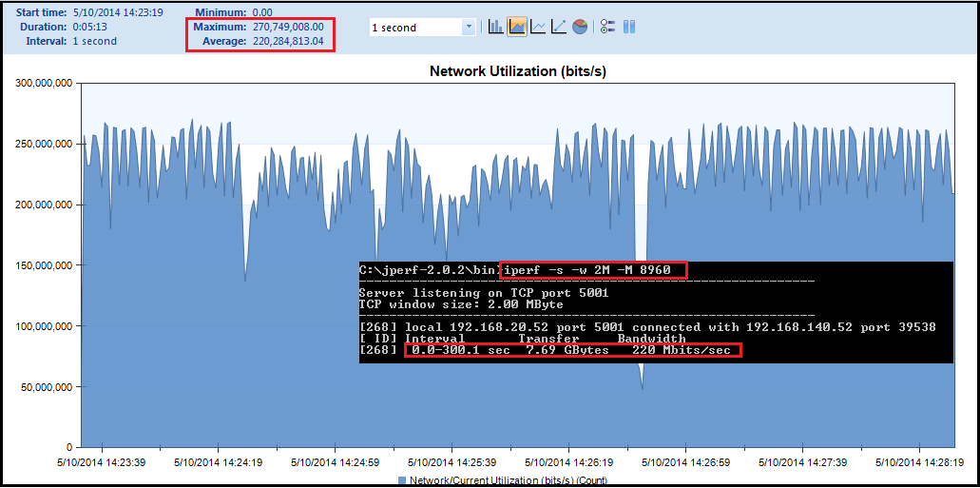Screen dimensions: 980x488
Task: Click the blue legend color square
Action: coord(402,480)
